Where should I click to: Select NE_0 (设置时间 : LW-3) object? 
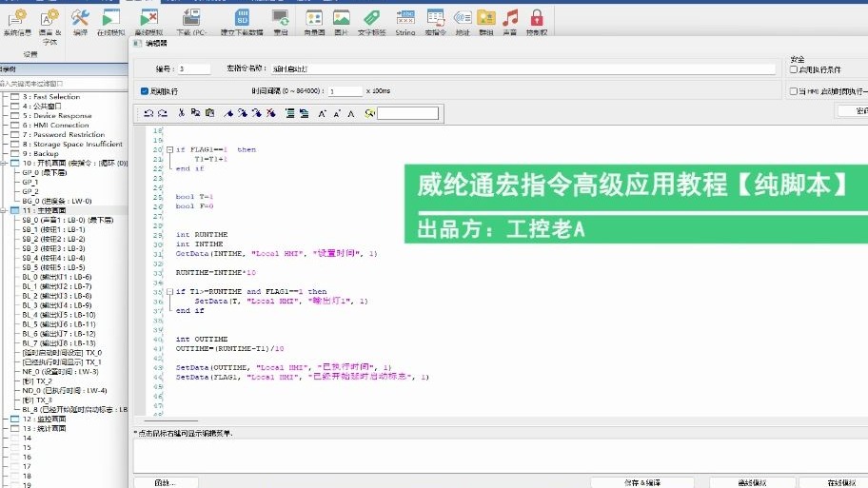pos(60,371)
